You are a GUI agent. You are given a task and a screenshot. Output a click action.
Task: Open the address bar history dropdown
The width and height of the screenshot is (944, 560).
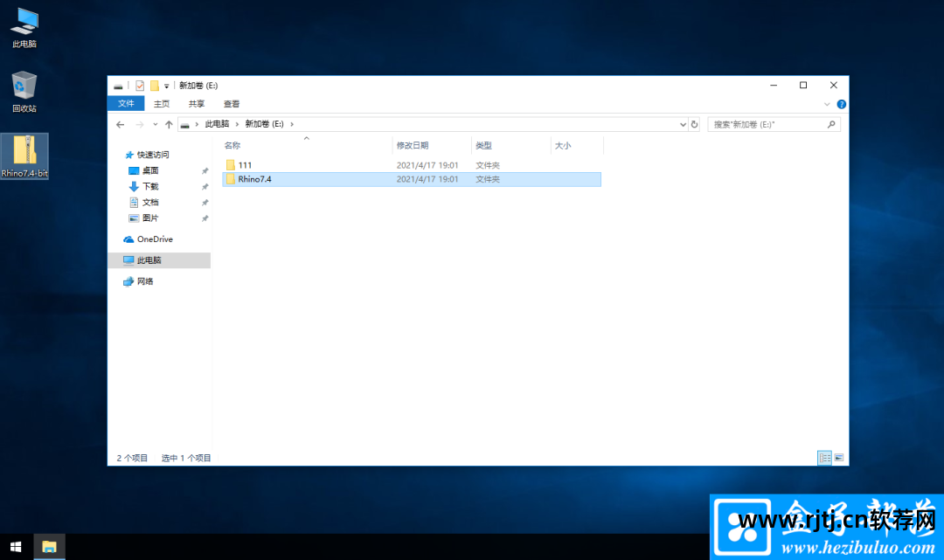click(x=683, y=125)
